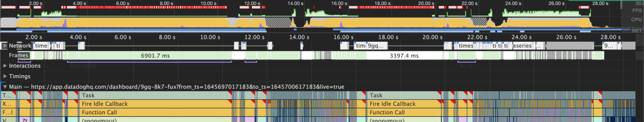This screenshot has height=122, width=644.
Task: Select the (anonymous) bar near 18 s
Action: tap(404, 120)
